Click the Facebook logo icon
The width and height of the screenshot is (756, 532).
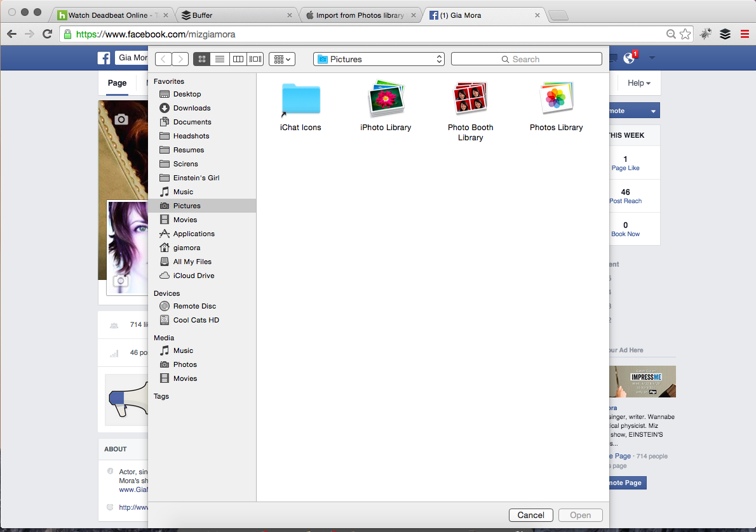click(x=104, y=58)
